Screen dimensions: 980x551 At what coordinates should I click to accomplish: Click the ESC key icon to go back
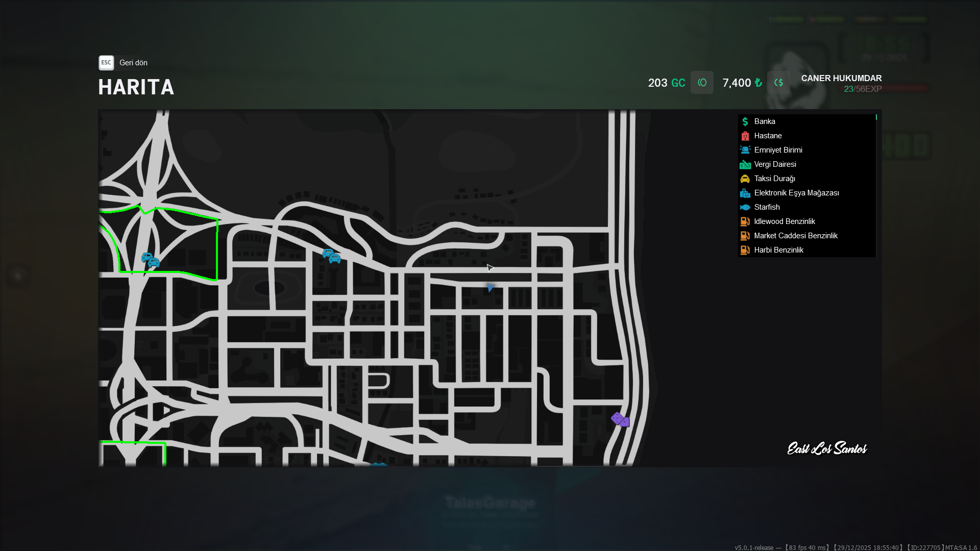(x=106, y=63)
